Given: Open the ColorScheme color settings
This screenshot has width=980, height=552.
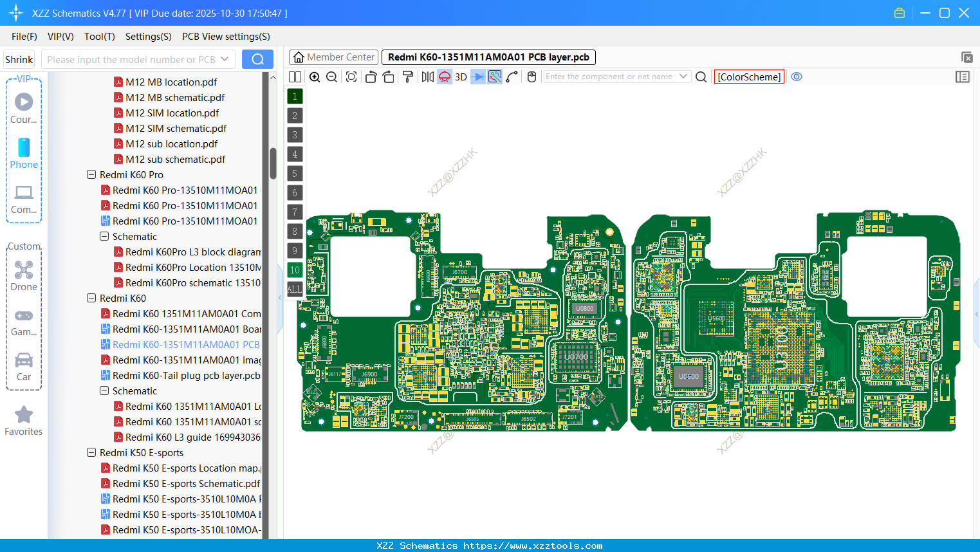Looking at the screenshot, I should pos(749,77).
